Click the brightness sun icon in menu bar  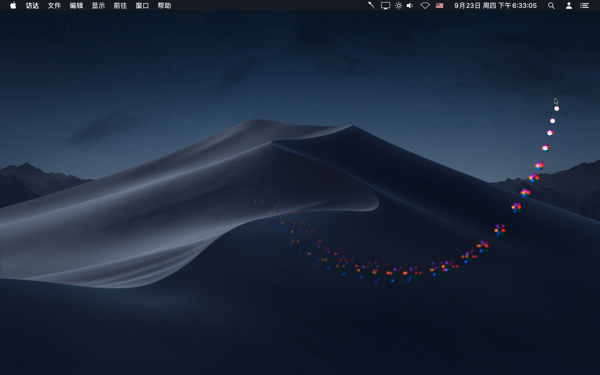[398, 5]
